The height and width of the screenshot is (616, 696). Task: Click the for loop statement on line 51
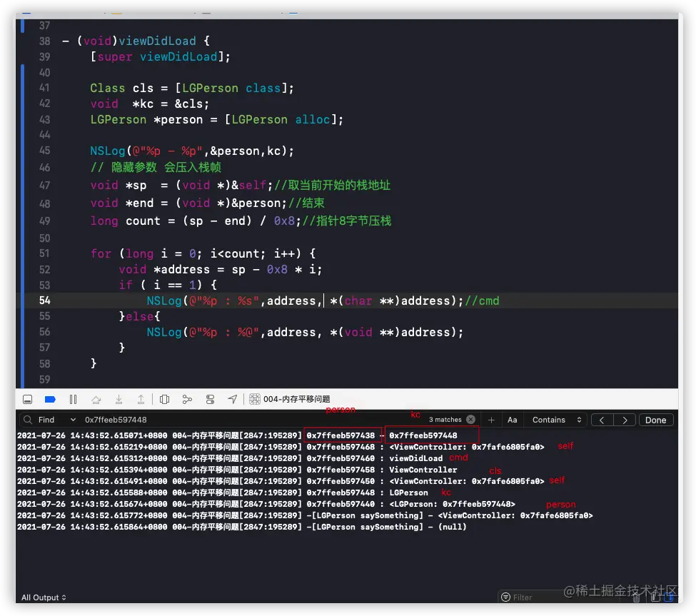pyautogui.click(x=203, y=253)
